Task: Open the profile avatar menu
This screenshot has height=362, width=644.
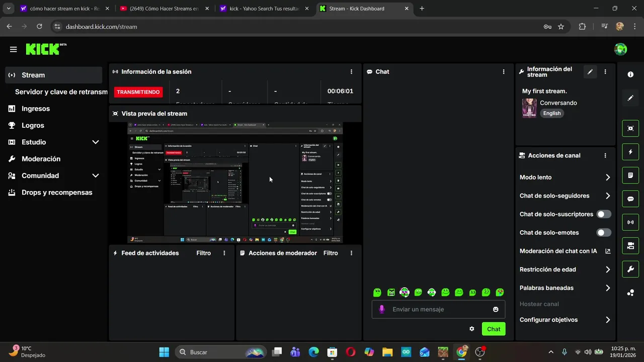Action: tap(620, 49)
